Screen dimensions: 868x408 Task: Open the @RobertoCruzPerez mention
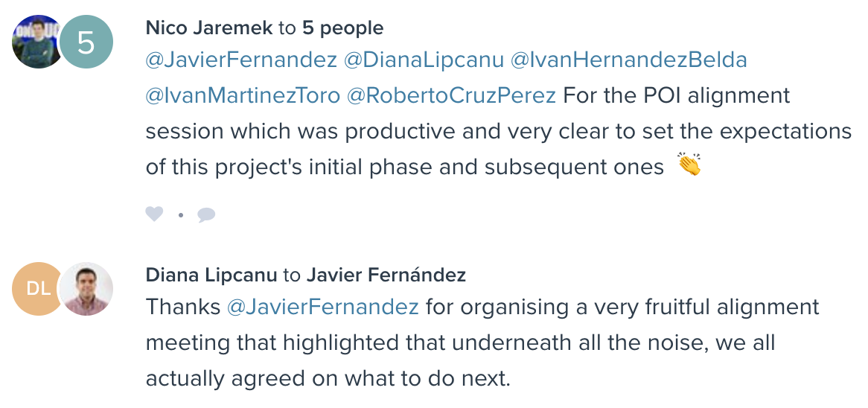[451, 95]
